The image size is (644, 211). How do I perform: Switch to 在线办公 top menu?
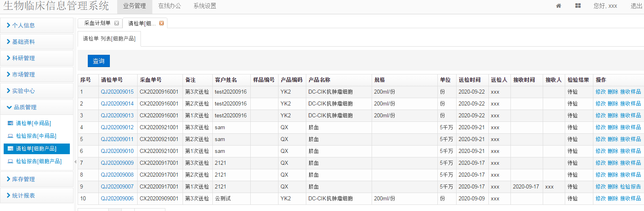[169, 6]
